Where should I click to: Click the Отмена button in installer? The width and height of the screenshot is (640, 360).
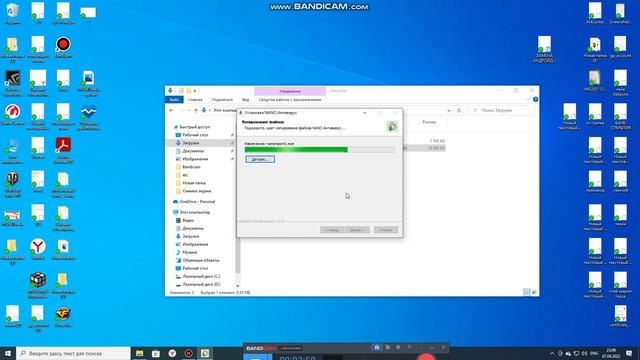(x=386, y=230)
